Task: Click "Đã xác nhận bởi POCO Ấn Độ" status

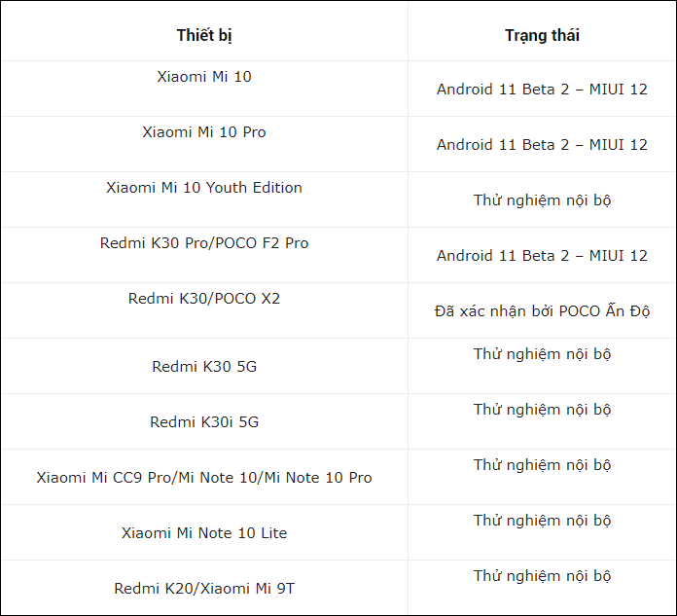Action: coord(542,311)
